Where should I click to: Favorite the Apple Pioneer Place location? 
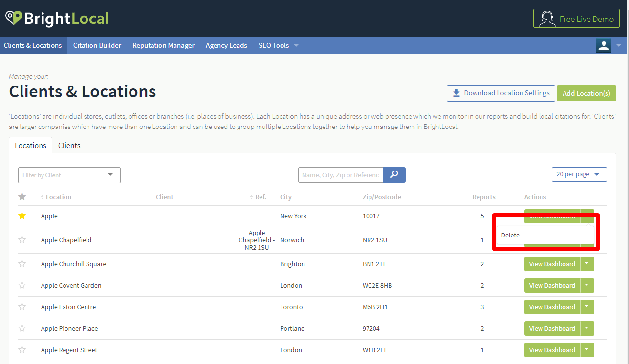tap(22, 328)
